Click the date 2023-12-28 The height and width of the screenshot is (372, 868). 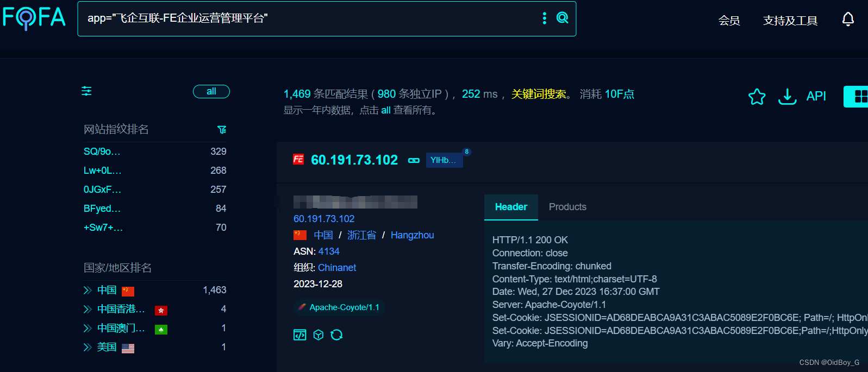pos(318,284)
